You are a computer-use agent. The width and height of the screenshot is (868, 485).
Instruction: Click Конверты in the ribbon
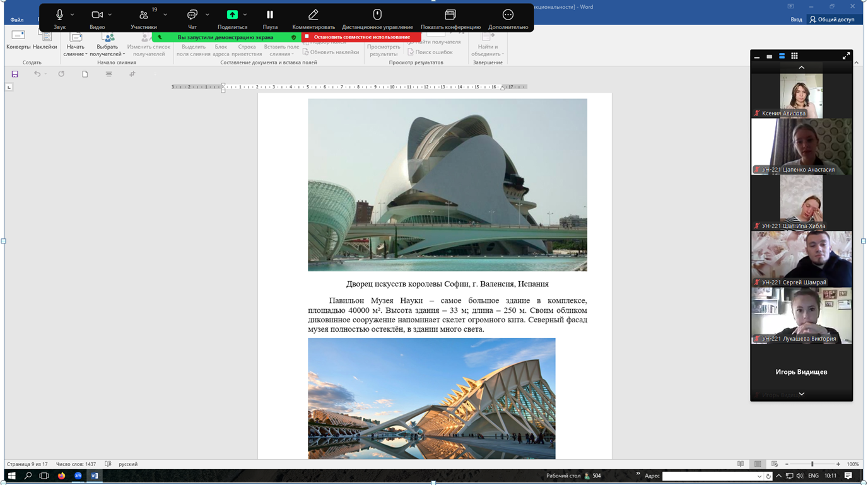point(18,40)
